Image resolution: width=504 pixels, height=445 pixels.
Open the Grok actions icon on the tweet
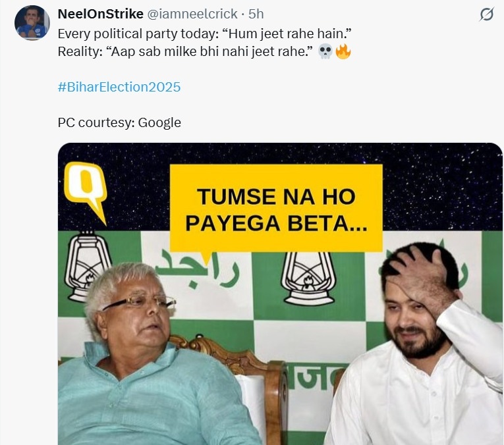(x=486, y=14)
